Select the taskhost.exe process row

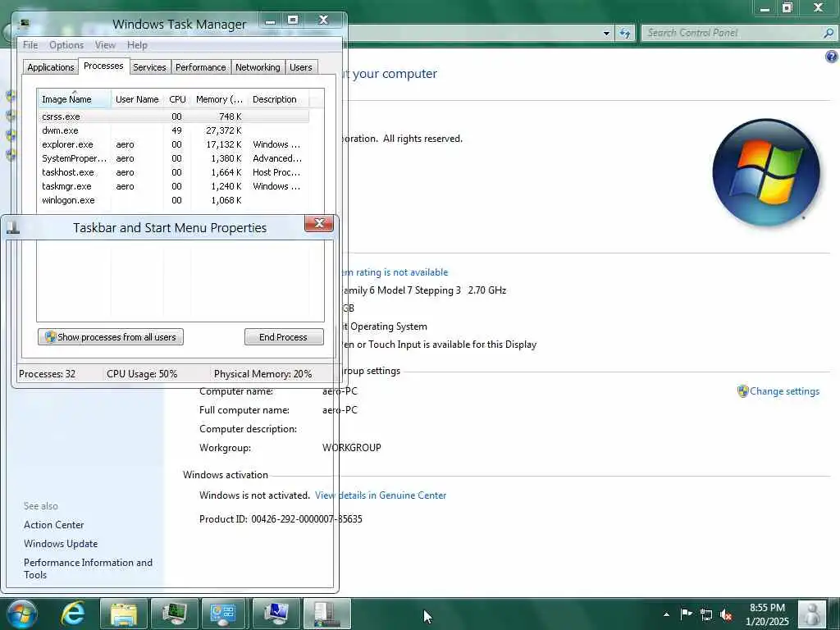(x=173, y=172)
